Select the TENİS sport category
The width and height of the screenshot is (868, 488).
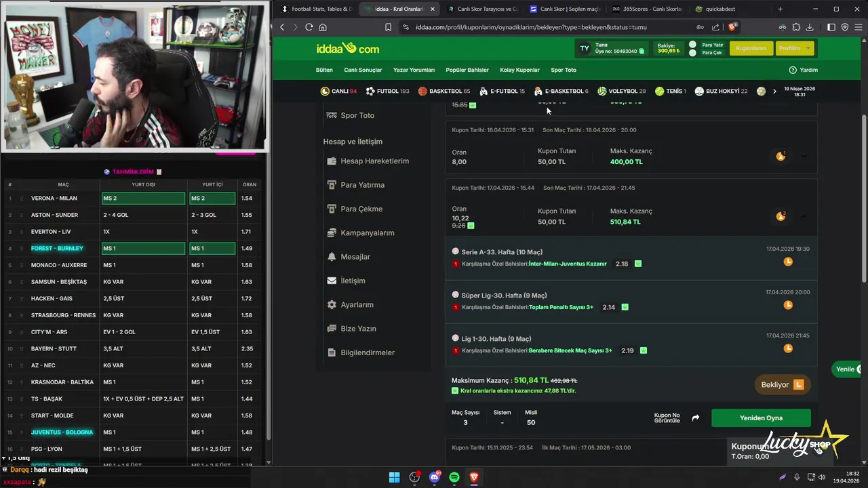tap(671, 91)
